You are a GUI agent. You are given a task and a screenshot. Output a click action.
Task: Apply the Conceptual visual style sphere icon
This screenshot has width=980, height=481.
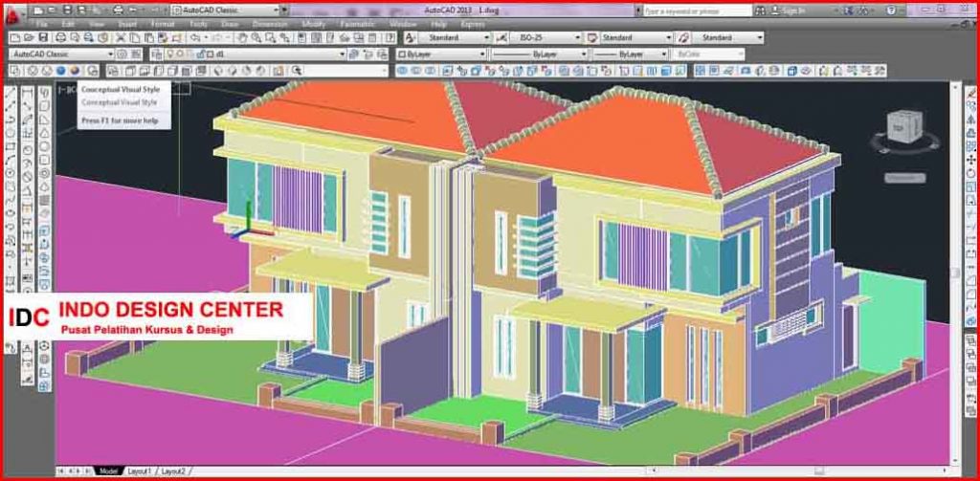75,71
